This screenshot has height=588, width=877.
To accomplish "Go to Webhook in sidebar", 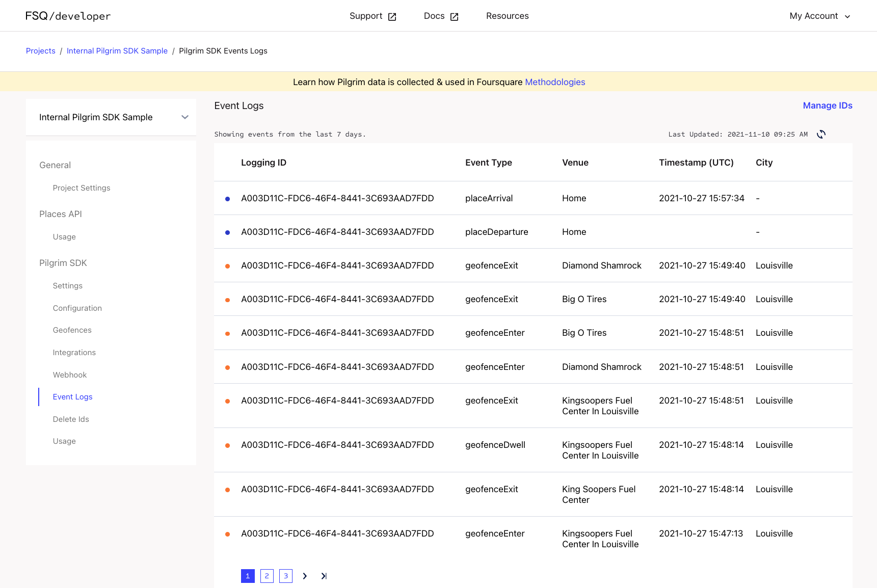I will tap(70, 375).
